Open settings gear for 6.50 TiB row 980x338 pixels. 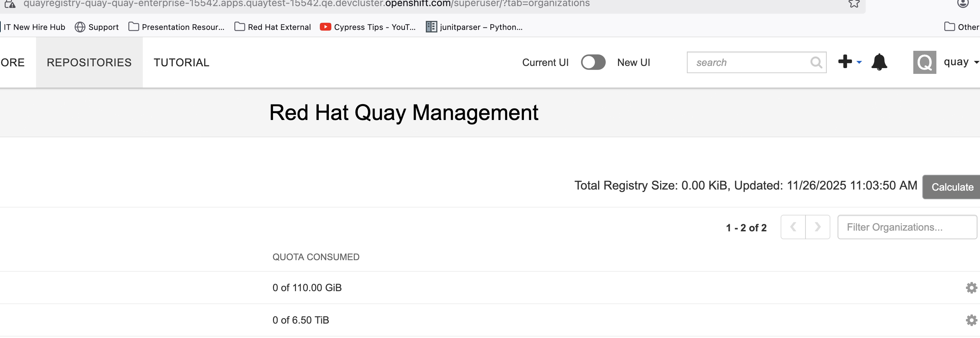point(971,320)
